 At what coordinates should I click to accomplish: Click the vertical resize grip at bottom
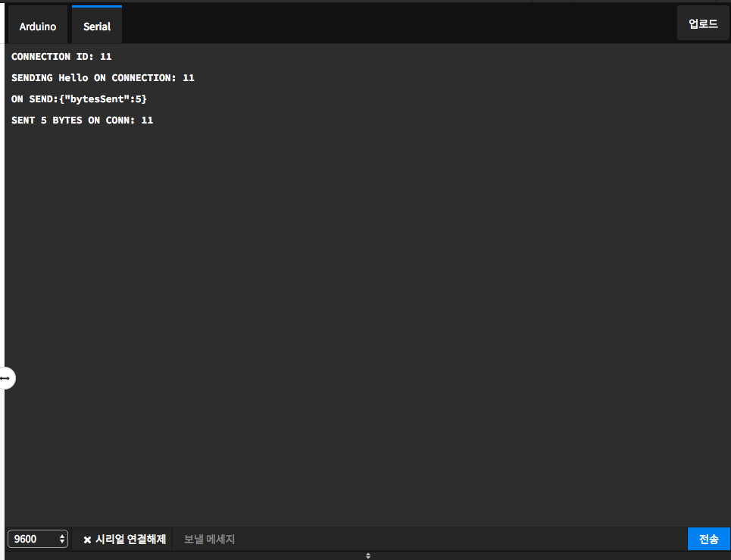[368, 555]
